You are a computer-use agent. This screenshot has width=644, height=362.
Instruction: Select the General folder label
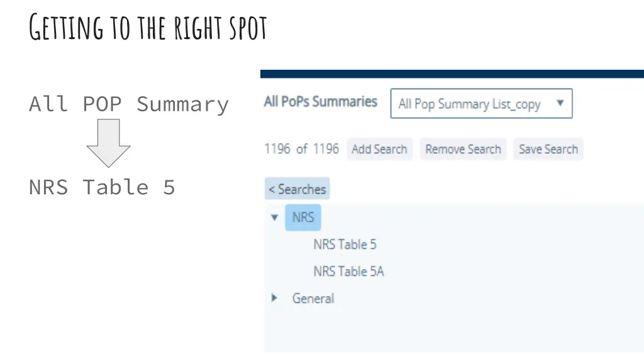click(313, 299)
